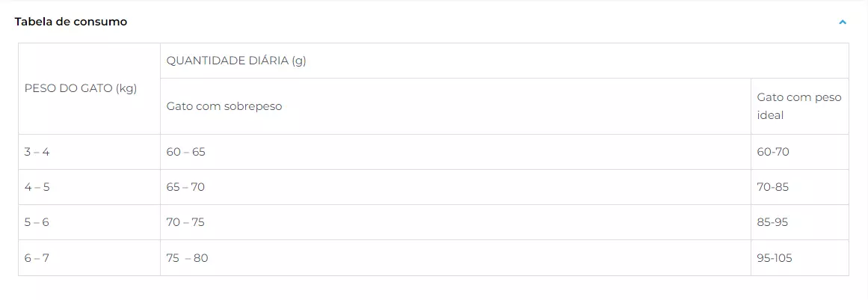The image size is (868, 300).
Task: Select the PESO DO GATO (kg) header cell
Action: point(89,88)
